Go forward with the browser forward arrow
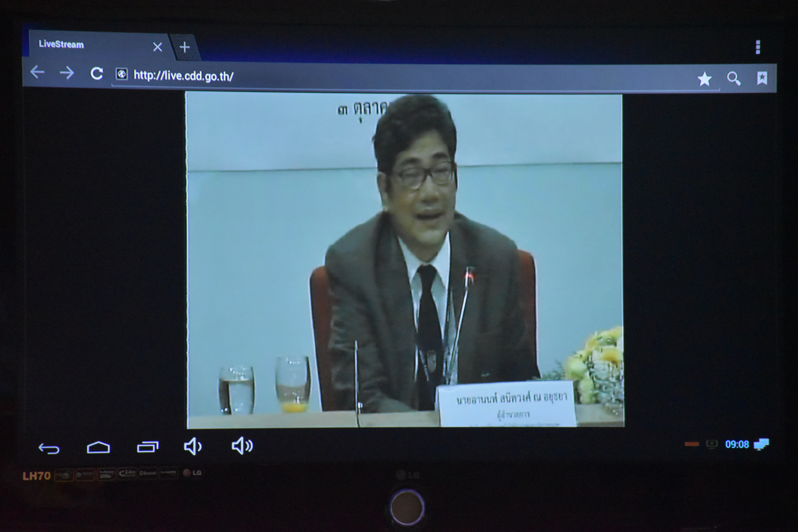Screen dimensions: 798x532 (67, 73)
